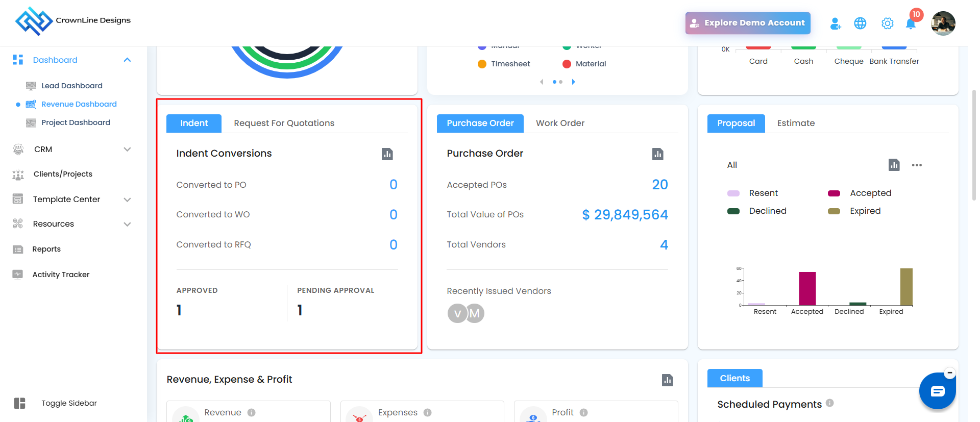980x422 pixels.
Task: Click the settings gear icon
Action: pos(887,23)
